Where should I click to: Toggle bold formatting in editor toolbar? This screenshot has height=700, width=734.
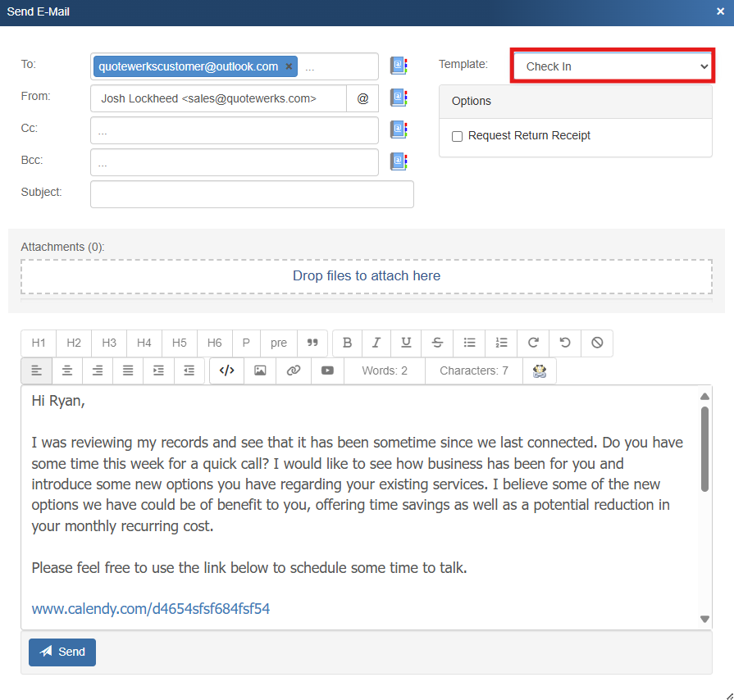[x=347, y=343]
